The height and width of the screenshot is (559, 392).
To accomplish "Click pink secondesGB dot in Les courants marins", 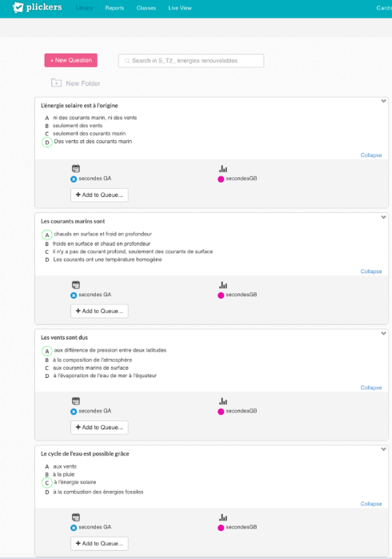I will [x=221, y=296].
